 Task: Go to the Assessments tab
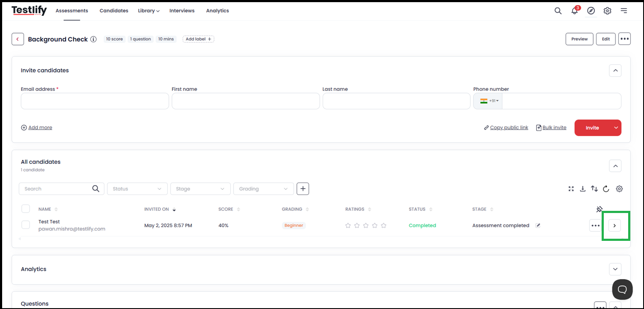pos(72,11)
